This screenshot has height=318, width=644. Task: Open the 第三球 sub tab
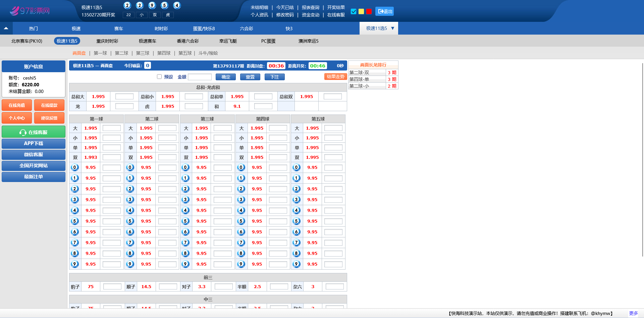143,53
